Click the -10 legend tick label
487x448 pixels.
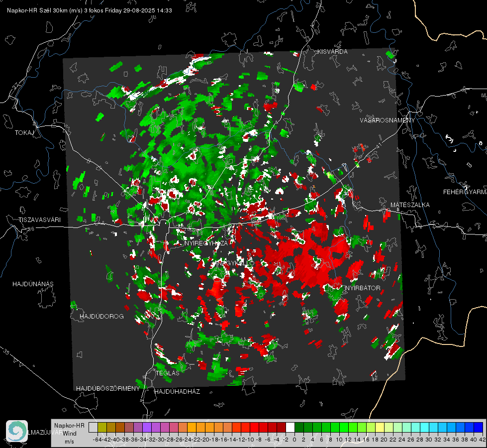[x=249, y=440]
